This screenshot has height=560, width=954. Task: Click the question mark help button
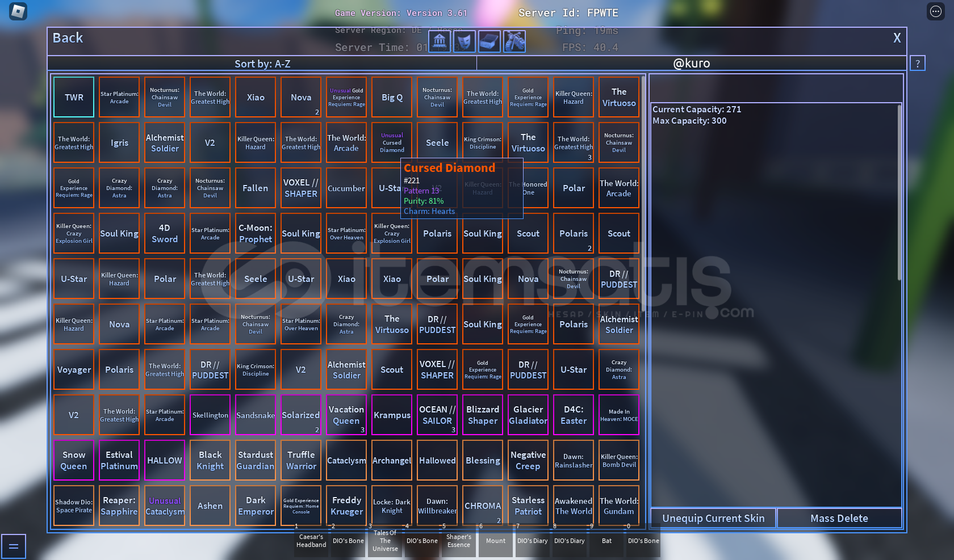pyautogui.click(x=918, y=64)
